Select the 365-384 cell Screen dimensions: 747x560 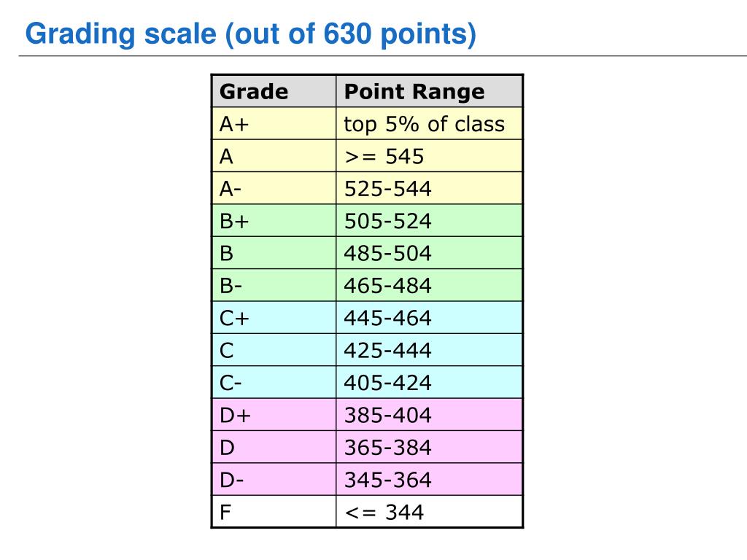429,447
